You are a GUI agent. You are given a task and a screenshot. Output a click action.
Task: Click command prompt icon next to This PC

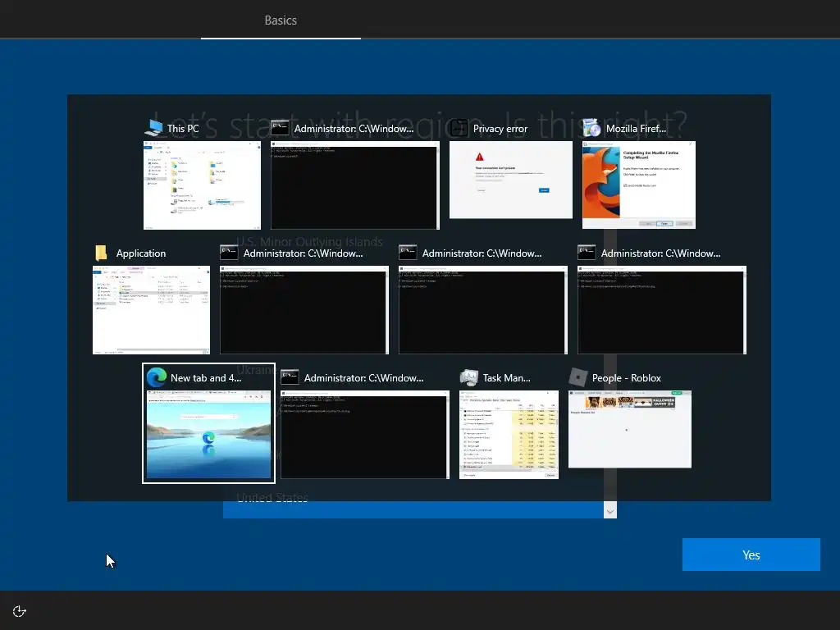tap(281, 128)
